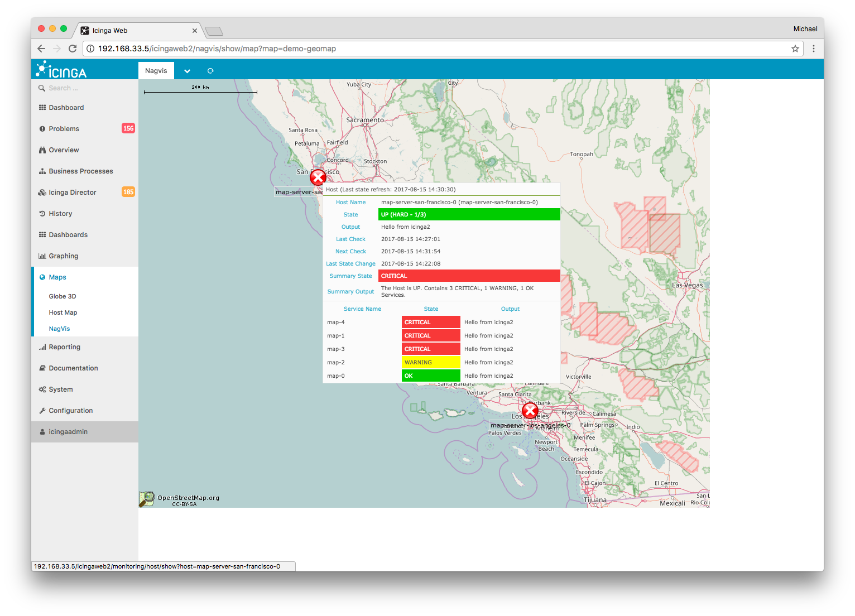Select the Icinga Web browser tab

(139, 31)
